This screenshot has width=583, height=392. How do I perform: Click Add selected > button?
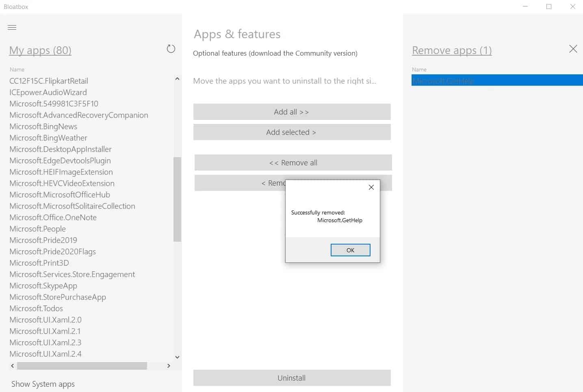point(292,132)
